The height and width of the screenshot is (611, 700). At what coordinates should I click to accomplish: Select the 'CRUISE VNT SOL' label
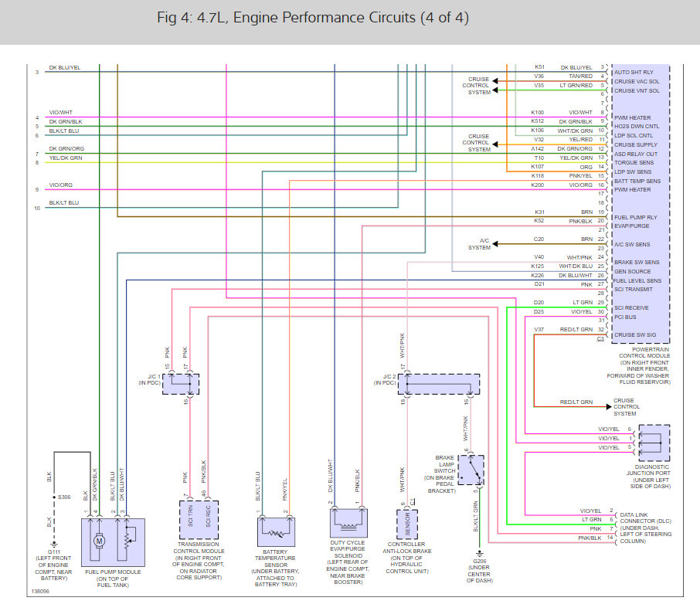[x=637, y=90]
